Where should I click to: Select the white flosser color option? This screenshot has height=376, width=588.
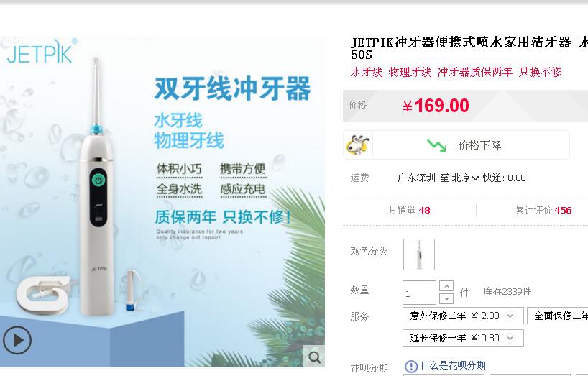(x=419, y=255)
